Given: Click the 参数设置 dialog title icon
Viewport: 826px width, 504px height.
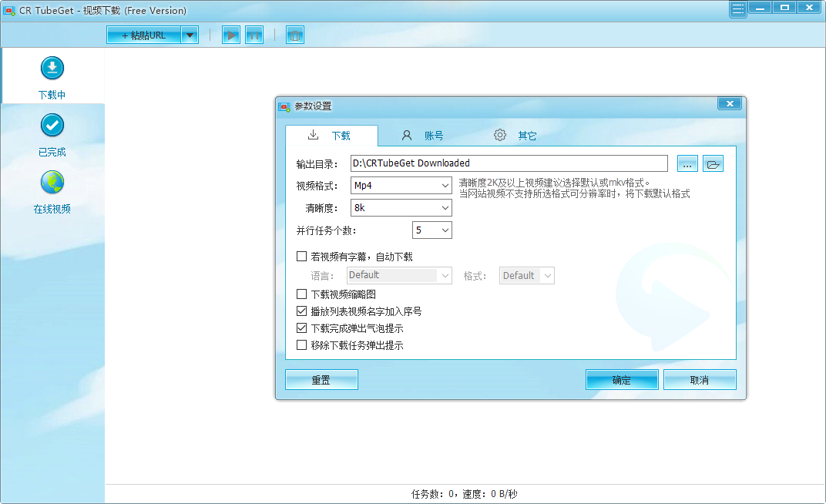Looking at the screenshot, I should coord(284,106).
